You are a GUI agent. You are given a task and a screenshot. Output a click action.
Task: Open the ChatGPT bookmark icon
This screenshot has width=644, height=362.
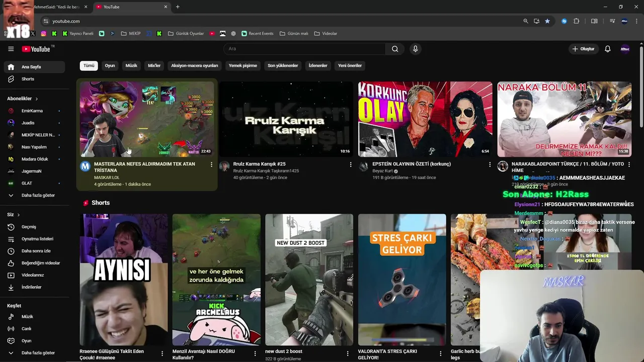(233, 34)
